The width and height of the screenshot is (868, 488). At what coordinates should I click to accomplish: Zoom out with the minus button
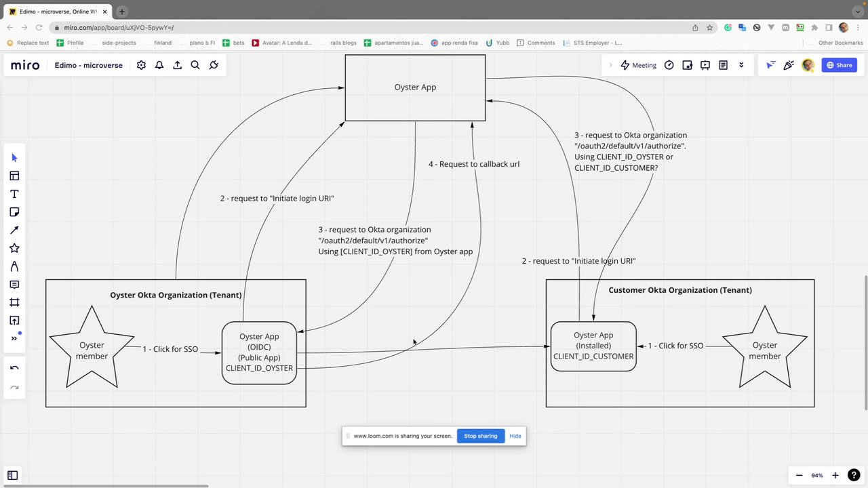click(799, 476)
